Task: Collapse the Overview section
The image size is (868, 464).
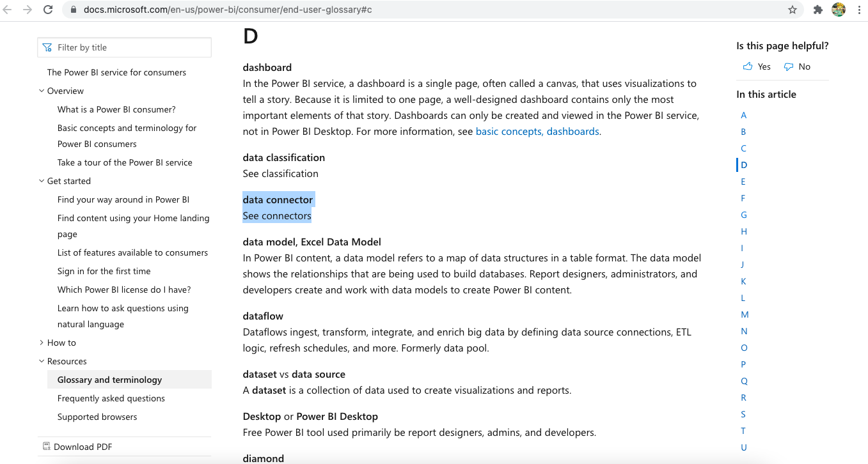Action: click(x=42, y=91)
